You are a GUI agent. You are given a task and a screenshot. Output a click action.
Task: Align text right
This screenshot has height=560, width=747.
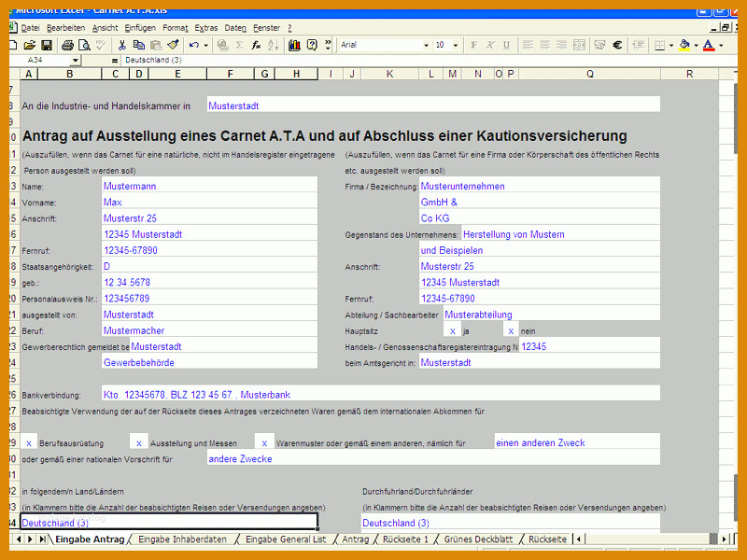pos(562,45)
